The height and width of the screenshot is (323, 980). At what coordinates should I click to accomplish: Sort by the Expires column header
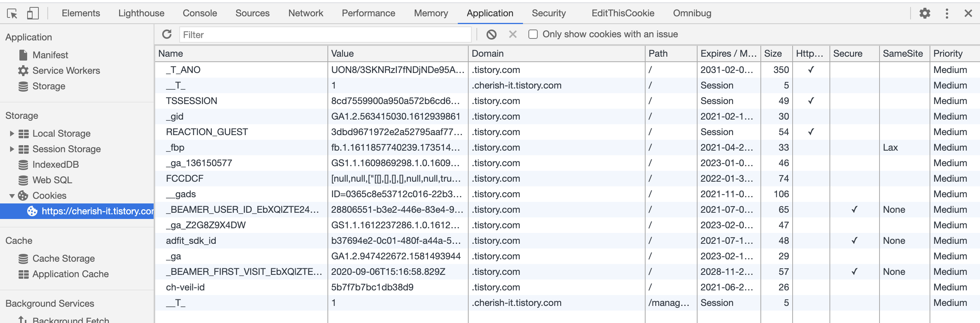pos(729,54)
